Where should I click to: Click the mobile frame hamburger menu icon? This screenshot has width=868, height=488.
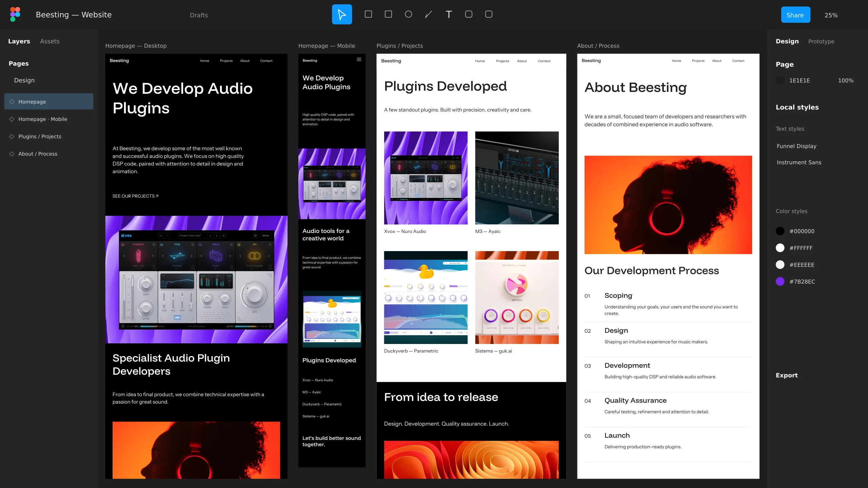pos(359,60)
